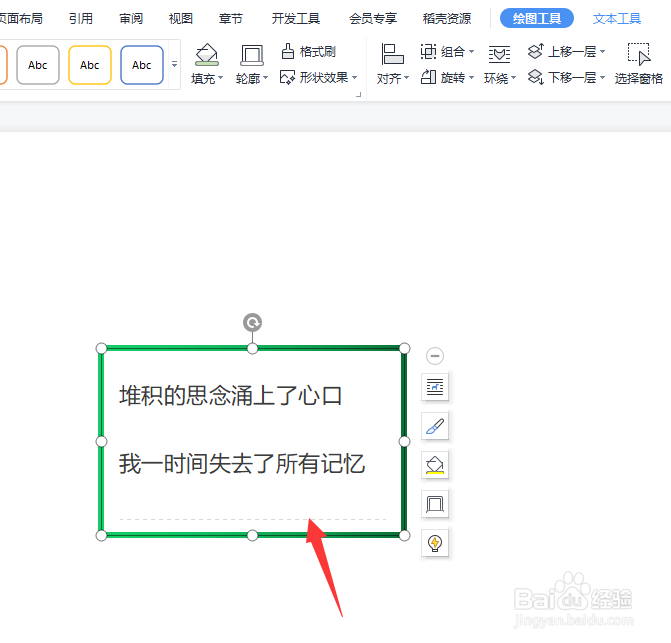Open the 组合 dropdown arrow
Viewport: 671px width, 643px height.
[471, 52]
